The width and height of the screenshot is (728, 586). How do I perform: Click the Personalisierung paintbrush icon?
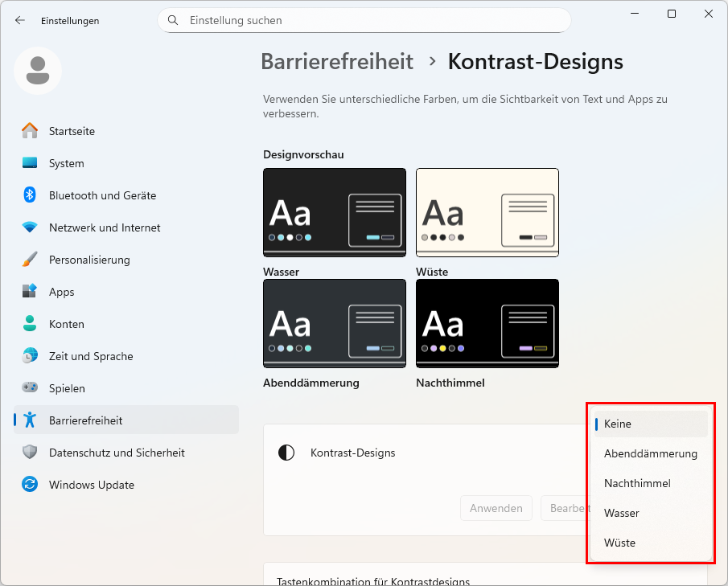[30, 260]
